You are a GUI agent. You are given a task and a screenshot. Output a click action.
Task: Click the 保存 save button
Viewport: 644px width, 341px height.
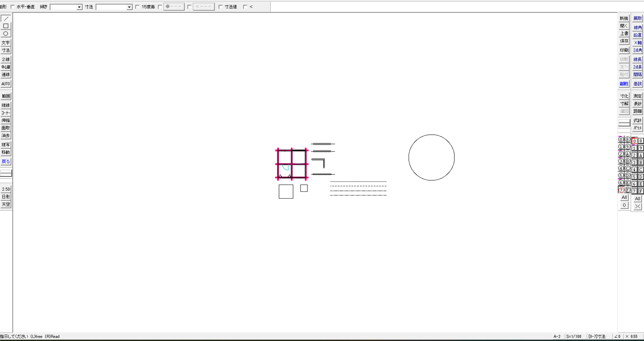[624, 41]
